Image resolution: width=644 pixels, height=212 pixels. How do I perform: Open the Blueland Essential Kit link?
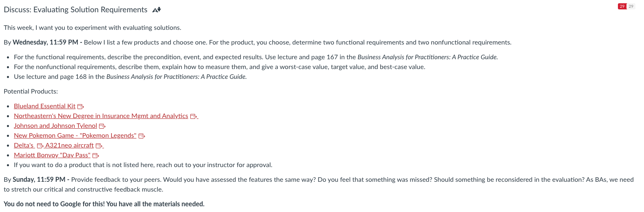pyautogui.click(x=45, y=106)
